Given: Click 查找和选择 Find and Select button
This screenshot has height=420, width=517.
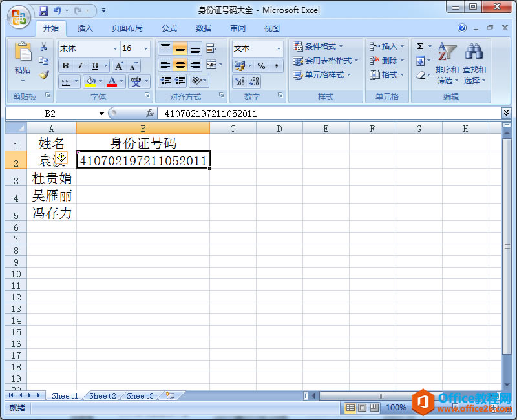Looking at the screenshot, I should 474,63.
